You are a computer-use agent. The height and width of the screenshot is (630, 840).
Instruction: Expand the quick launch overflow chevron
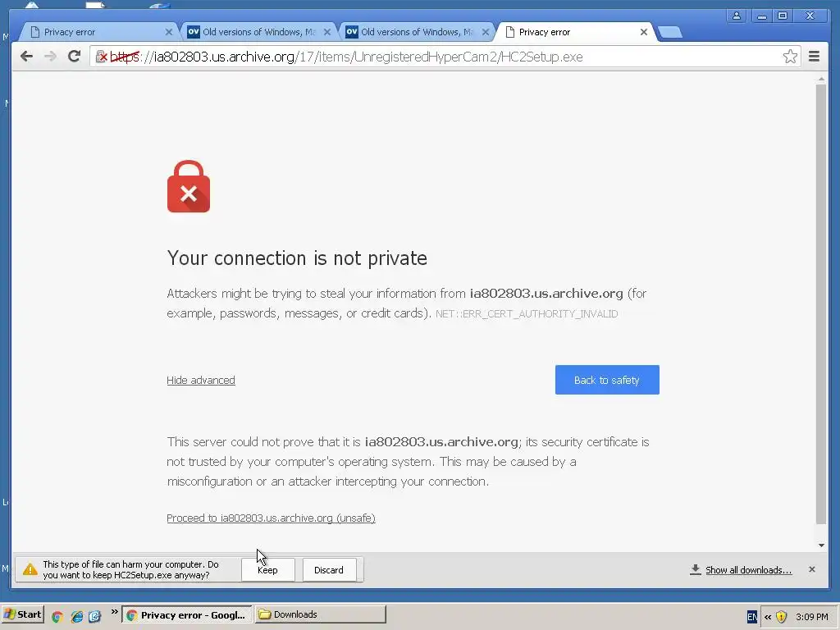pyautogui.click(x=114, y=612)
